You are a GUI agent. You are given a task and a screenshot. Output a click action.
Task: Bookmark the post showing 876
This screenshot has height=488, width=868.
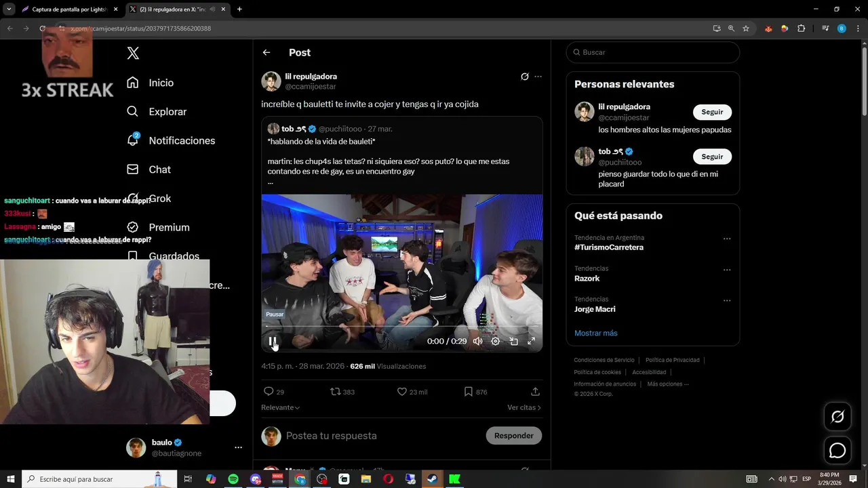[x=475, y=392]
